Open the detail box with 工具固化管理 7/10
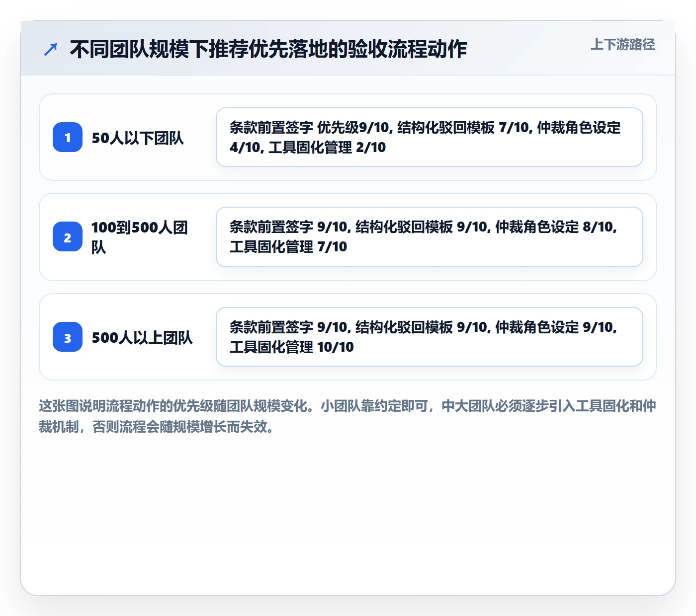 click(x=430, y=237)
